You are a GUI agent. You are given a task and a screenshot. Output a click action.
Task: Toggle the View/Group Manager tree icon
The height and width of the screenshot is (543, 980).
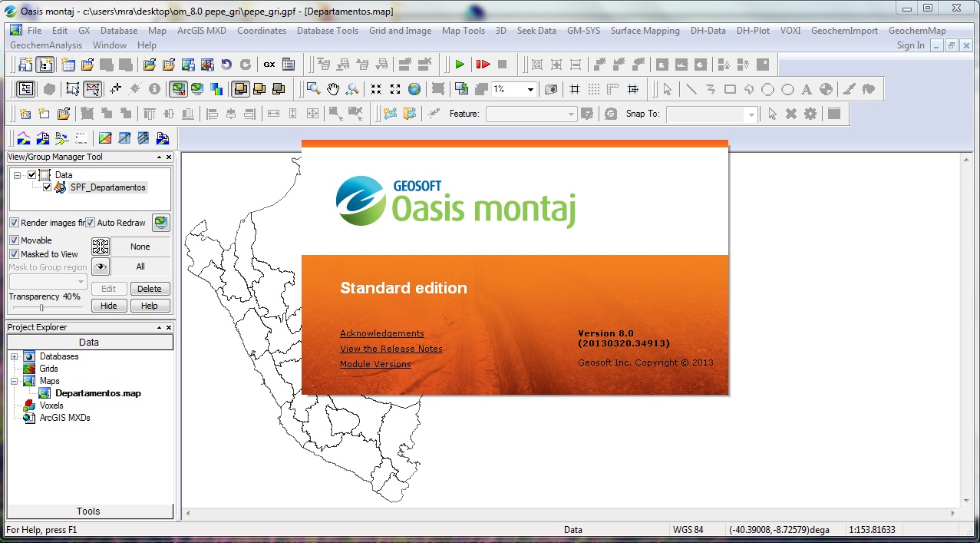pos(26,89)
